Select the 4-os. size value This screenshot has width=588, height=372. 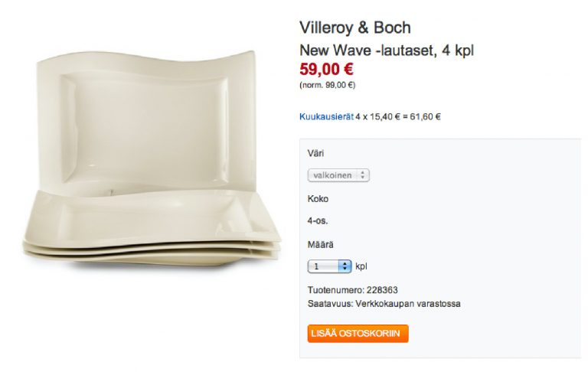318,221
